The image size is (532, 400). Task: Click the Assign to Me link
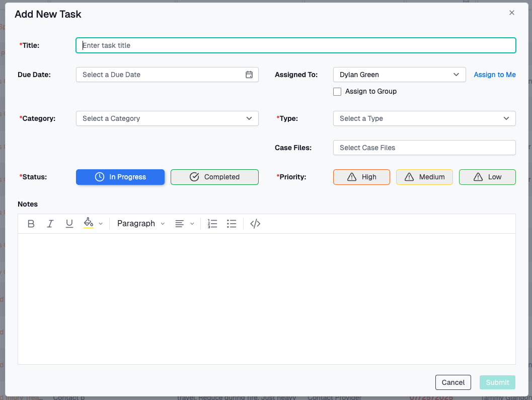pos(494,74)
